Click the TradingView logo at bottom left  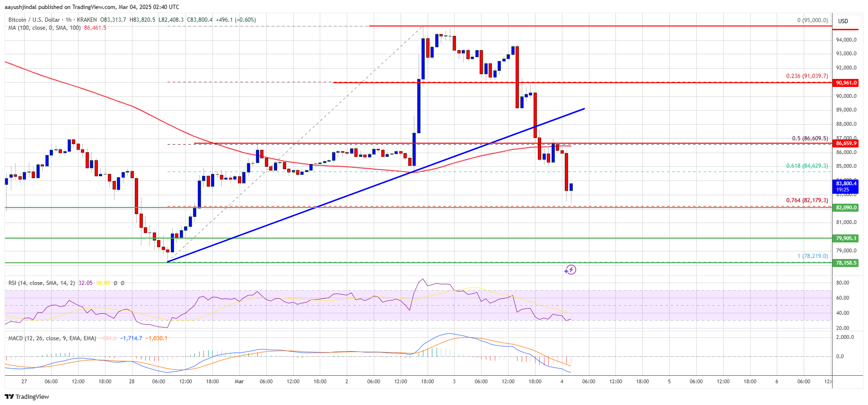27,396
